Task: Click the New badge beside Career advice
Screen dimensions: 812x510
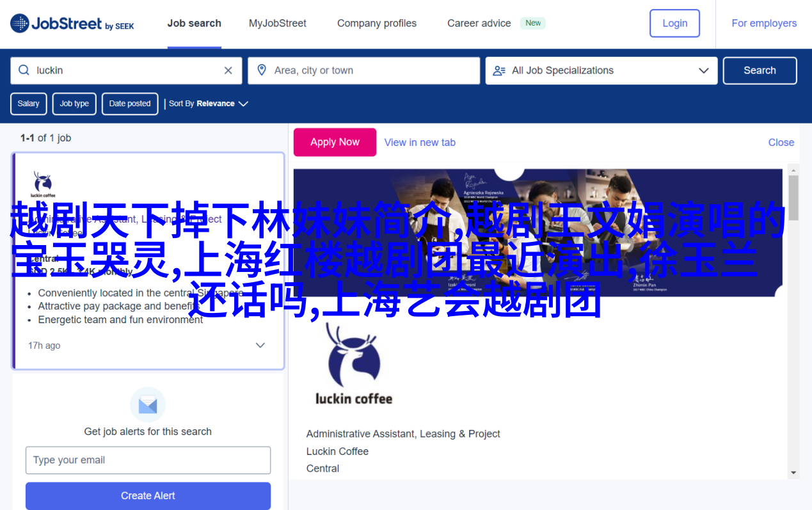Action: (x=533, y=23)
